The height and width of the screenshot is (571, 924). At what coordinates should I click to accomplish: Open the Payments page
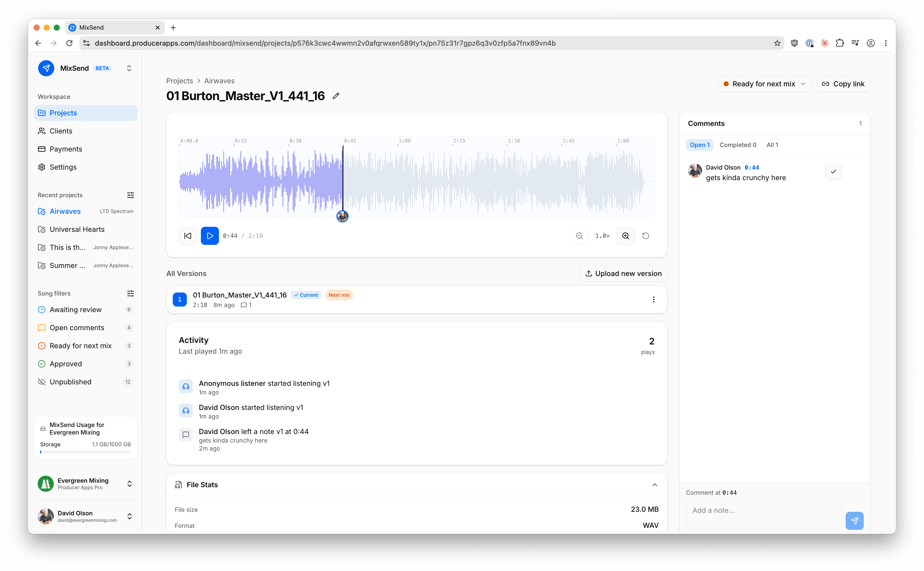tap(85, 149)
